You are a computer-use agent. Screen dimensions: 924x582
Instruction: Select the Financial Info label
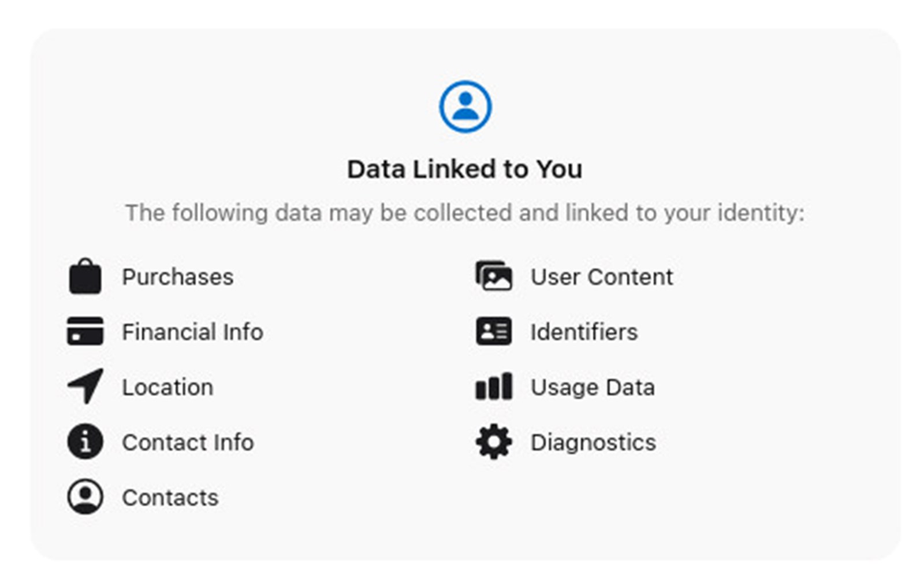click(192, 332)
